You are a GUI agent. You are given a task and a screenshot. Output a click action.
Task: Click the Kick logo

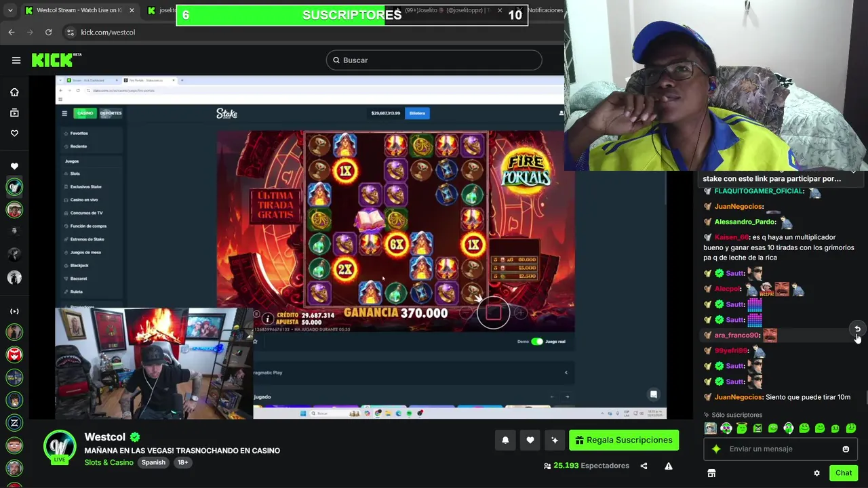click(x=56, y=60)
